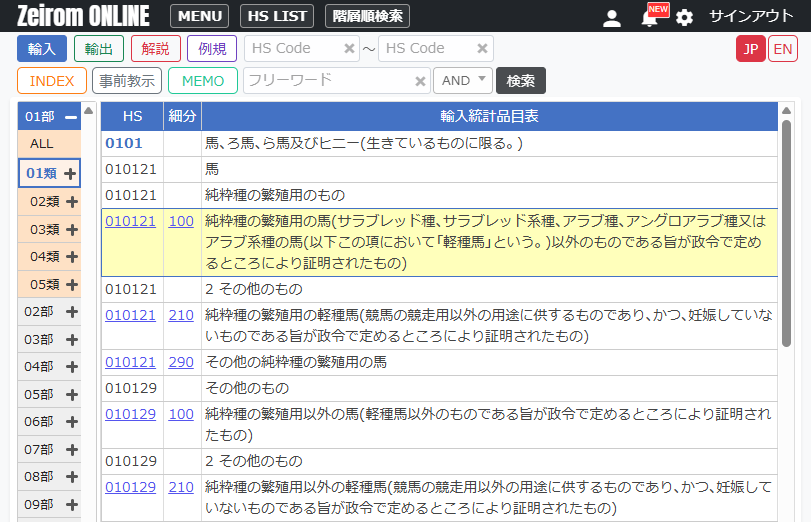Open HS link 010121 in the 210 row
The image size is (811, 522).
(130, 316)
